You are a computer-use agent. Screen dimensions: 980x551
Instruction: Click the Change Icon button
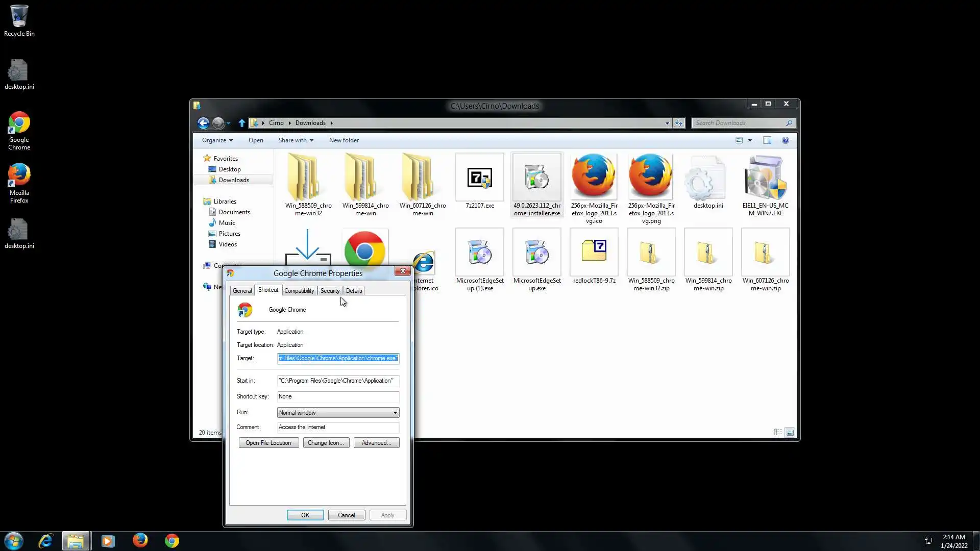tap(326, 443)
